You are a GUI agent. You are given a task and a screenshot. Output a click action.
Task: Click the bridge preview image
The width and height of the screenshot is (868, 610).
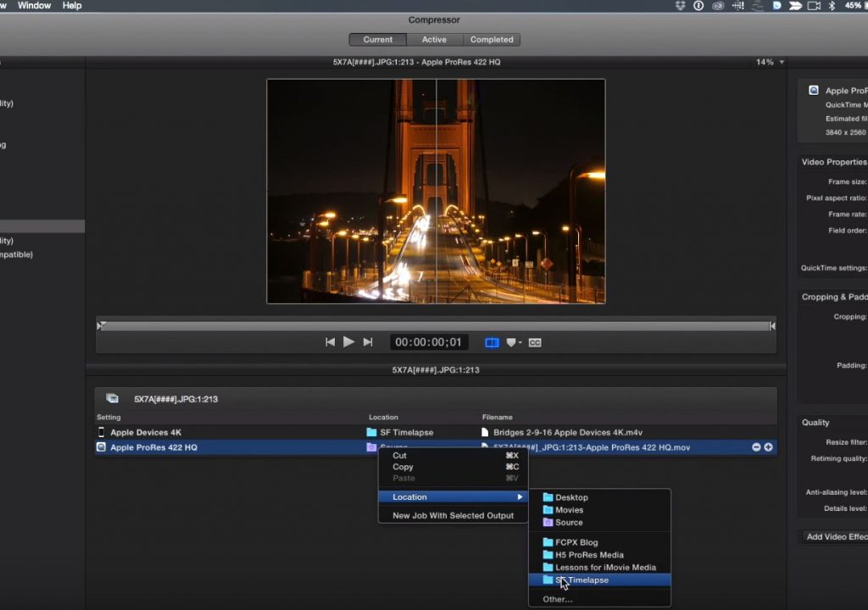pos(437,191)
